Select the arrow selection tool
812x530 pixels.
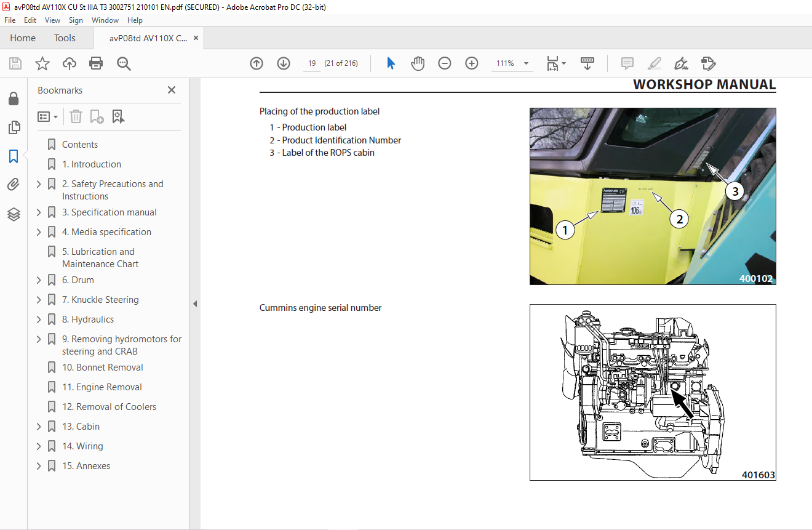pos(391,63)
